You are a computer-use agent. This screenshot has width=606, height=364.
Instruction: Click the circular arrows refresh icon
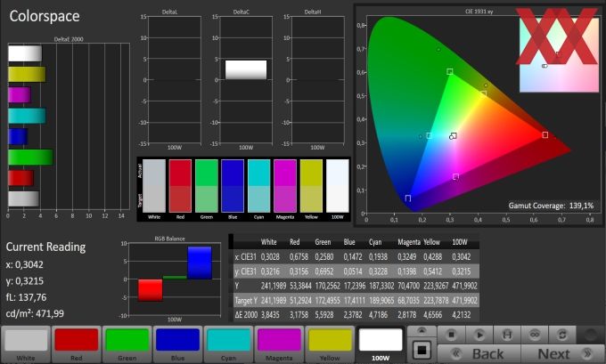tap(562, 335)
